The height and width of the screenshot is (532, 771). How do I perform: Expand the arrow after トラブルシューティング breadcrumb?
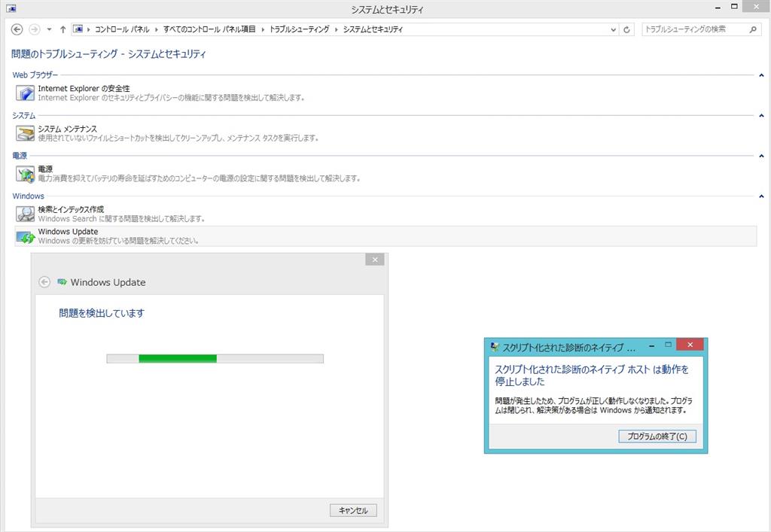[x=337, y=29]
